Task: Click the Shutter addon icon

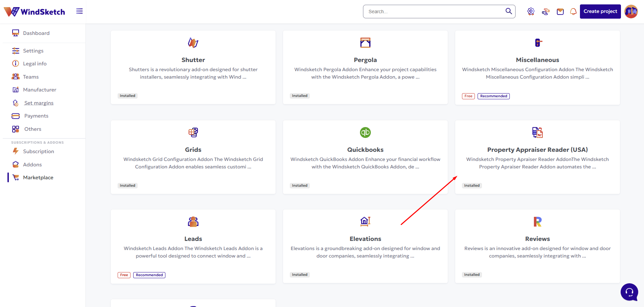Action: (x=193, y=43)
